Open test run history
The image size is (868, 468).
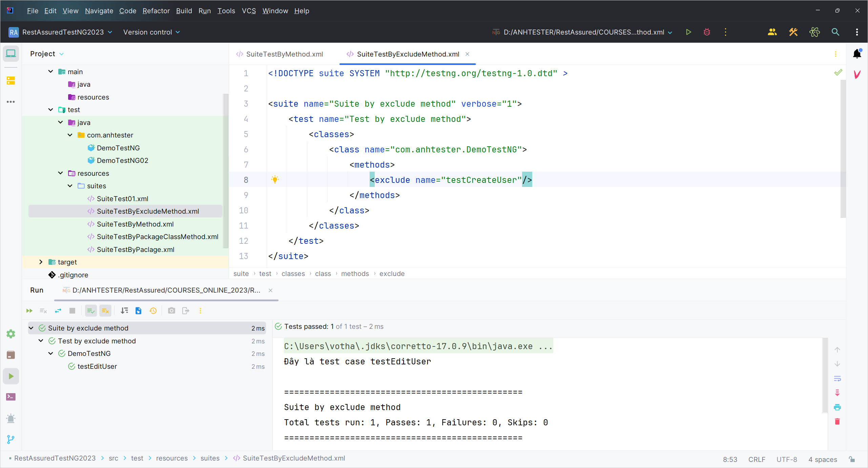pyautogui.click(x=153, y=311)
